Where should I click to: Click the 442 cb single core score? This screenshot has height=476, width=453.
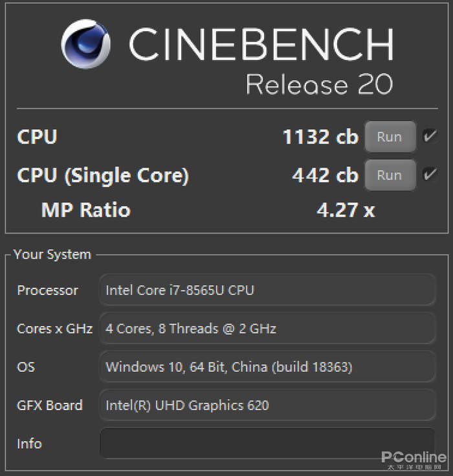click(x=324, y=175)
